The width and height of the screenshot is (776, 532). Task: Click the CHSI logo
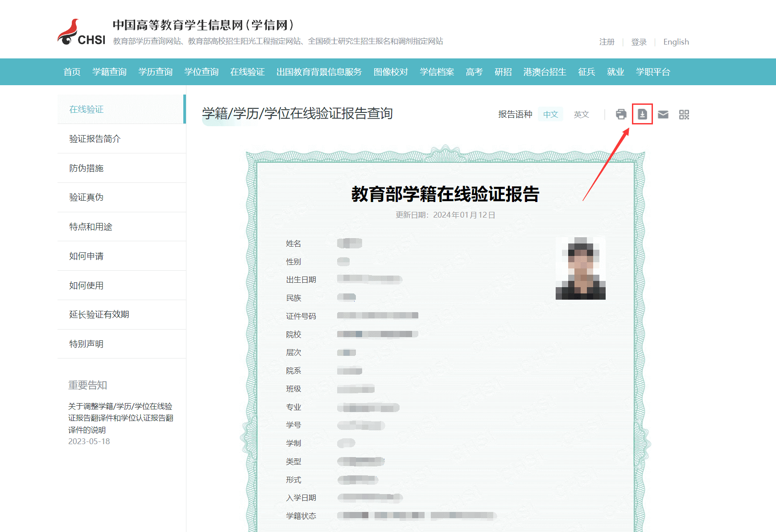coord(82,32)
